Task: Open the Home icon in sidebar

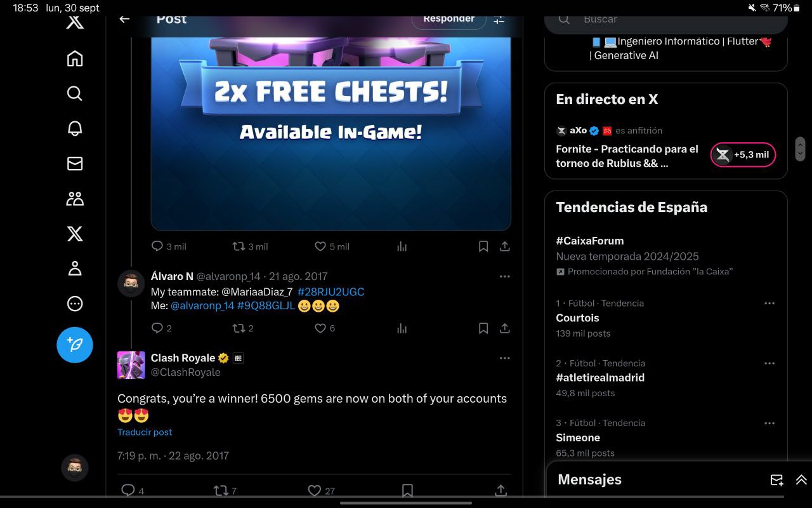Action: (x=75, y=58)
